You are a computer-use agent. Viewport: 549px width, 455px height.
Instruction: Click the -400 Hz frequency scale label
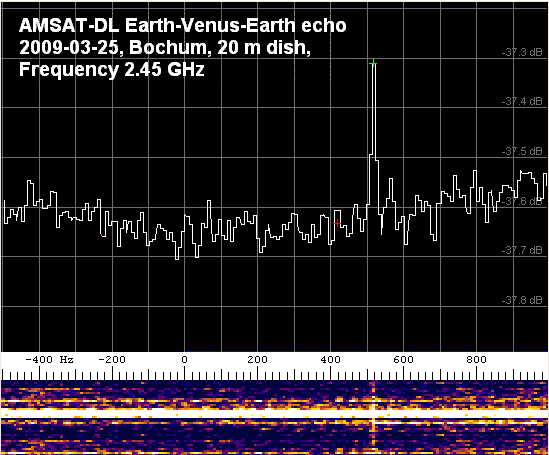coord(49,359)
